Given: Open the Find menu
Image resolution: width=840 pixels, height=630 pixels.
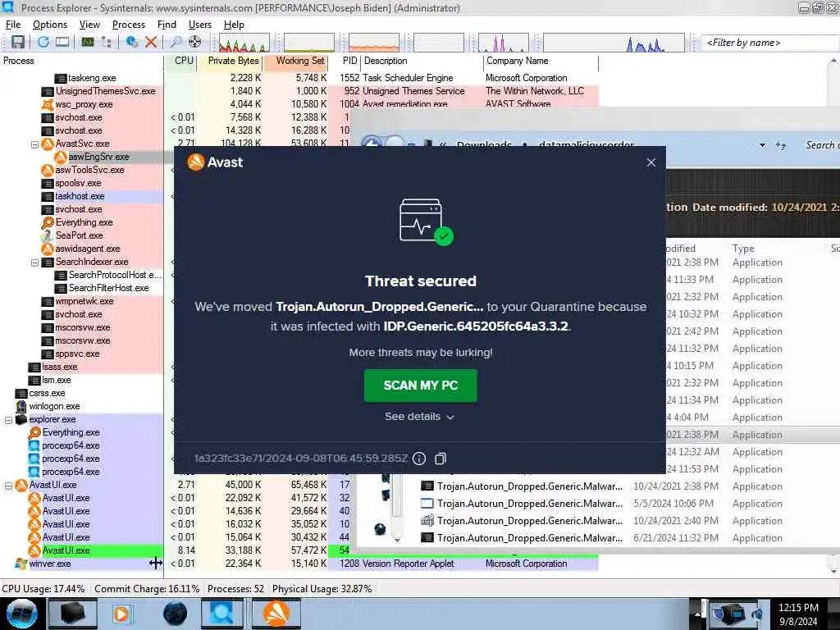Looking at the screenshot, I should click(x=167, y=25).
